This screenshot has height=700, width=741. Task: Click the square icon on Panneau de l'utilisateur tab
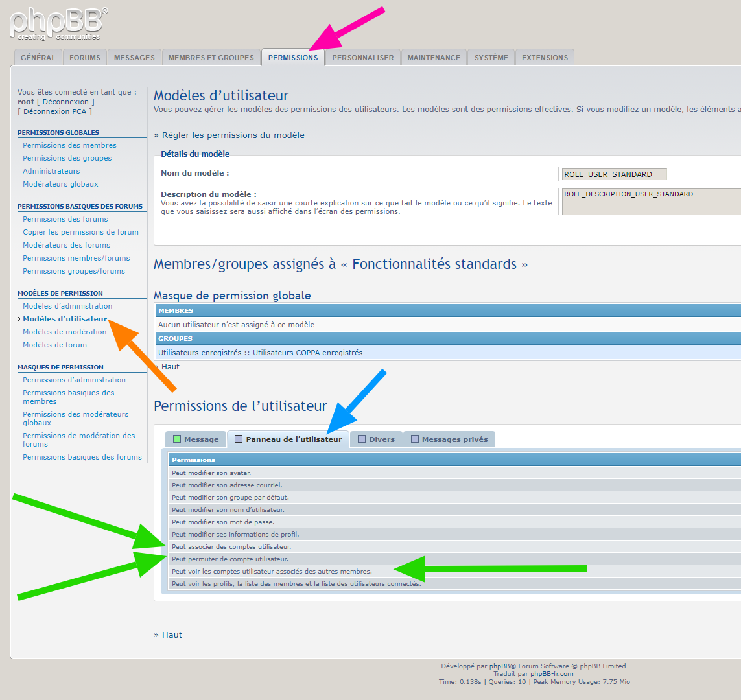239,439
